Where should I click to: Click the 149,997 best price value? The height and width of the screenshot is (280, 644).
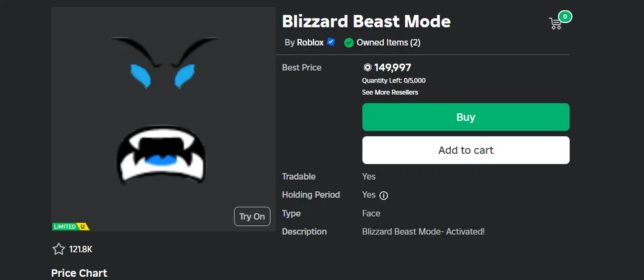[393, 68]
